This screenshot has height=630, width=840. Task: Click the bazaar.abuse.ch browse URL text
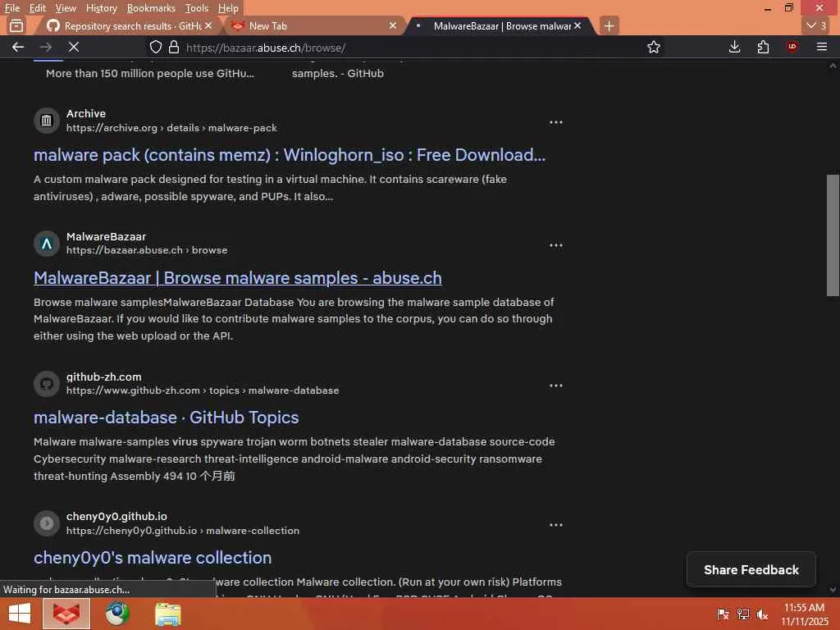147,250
